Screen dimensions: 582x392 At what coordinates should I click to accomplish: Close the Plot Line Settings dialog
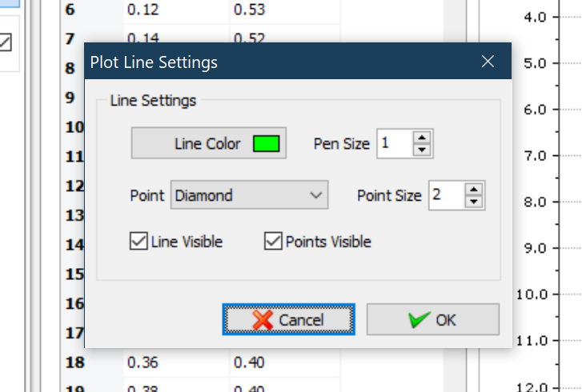488,62
